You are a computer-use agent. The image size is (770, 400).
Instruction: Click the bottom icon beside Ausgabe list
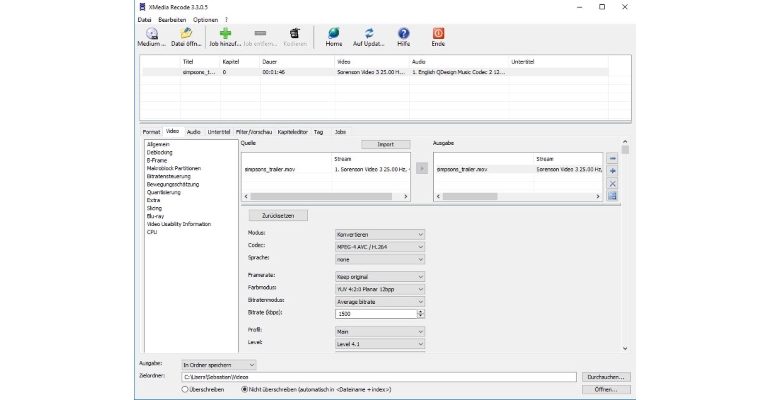pyautogui.click(x=612, y=196)
